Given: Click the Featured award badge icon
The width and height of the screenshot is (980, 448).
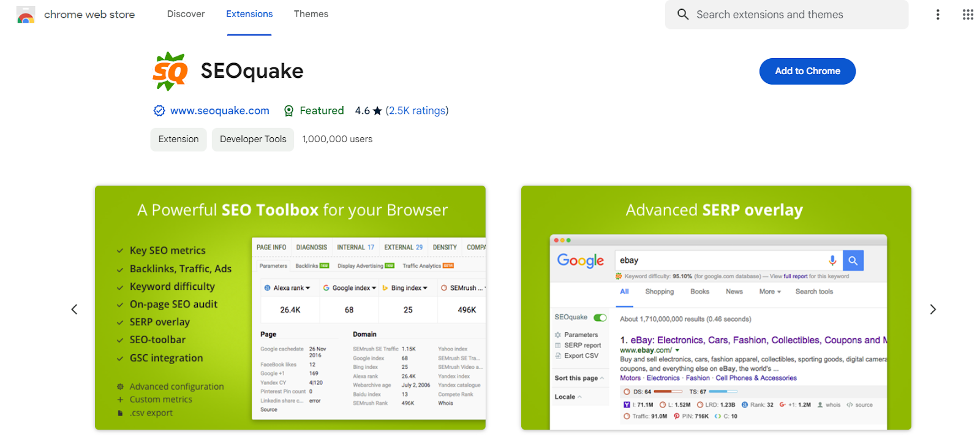Looking at the screenshot, I should [288, 111].
